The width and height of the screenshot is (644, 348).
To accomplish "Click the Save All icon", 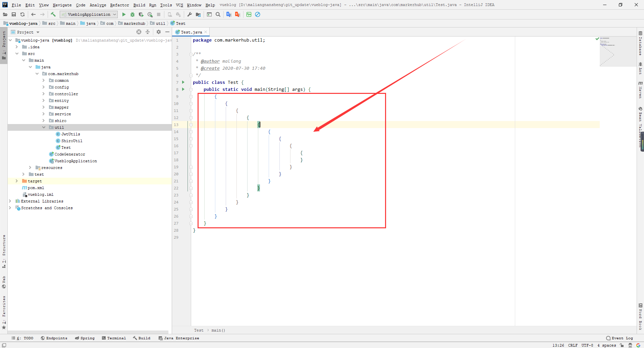I will pos(14,14).
